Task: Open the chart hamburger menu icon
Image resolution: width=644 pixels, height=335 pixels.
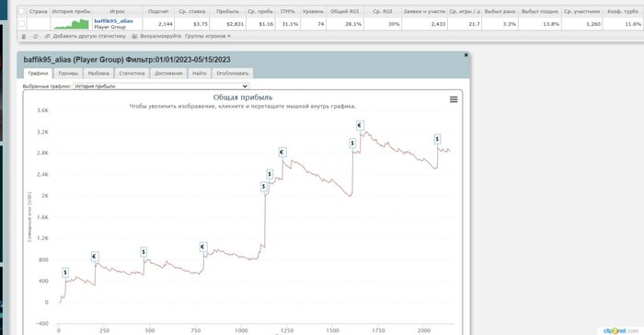Action: (x=454, y=99)
